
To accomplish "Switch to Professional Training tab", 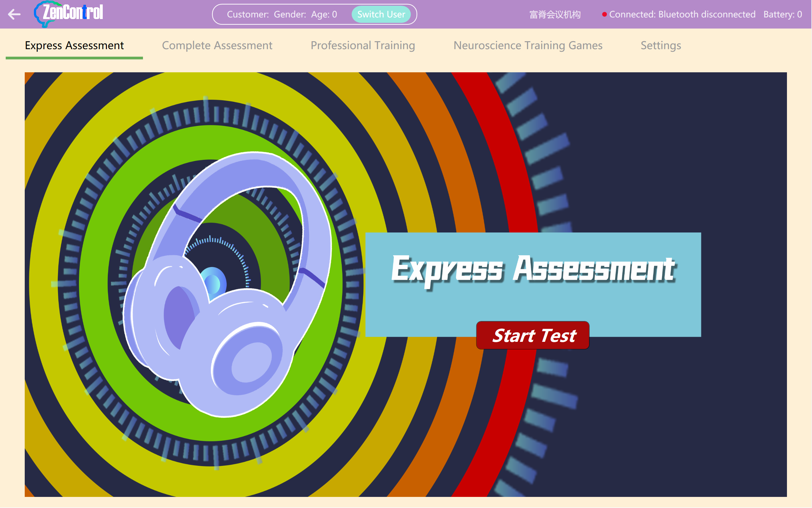I will point(362,45).
